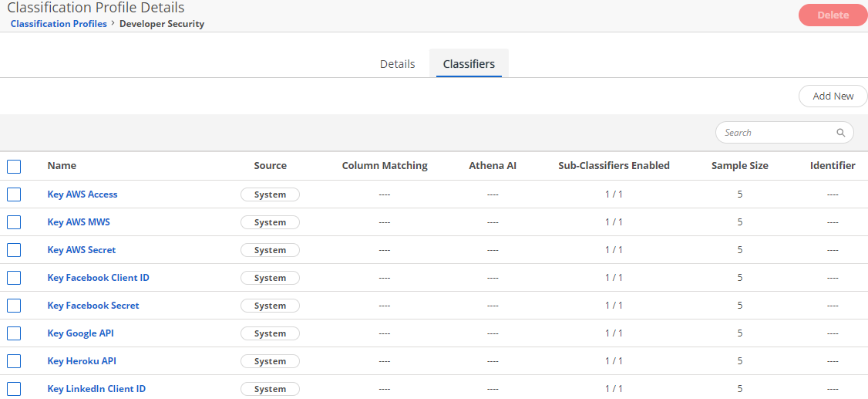The image size is (868, 399).
Task: Click the 1 / 1 value for Key AWS Access
Action: point(614,194)
